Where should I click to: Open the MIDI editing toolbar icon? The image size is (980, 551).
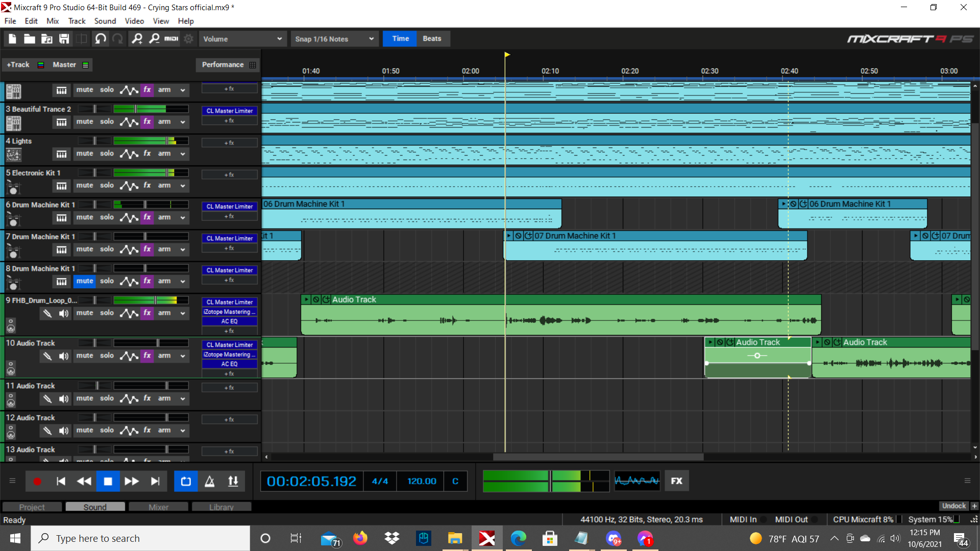[x=171, y=39]
